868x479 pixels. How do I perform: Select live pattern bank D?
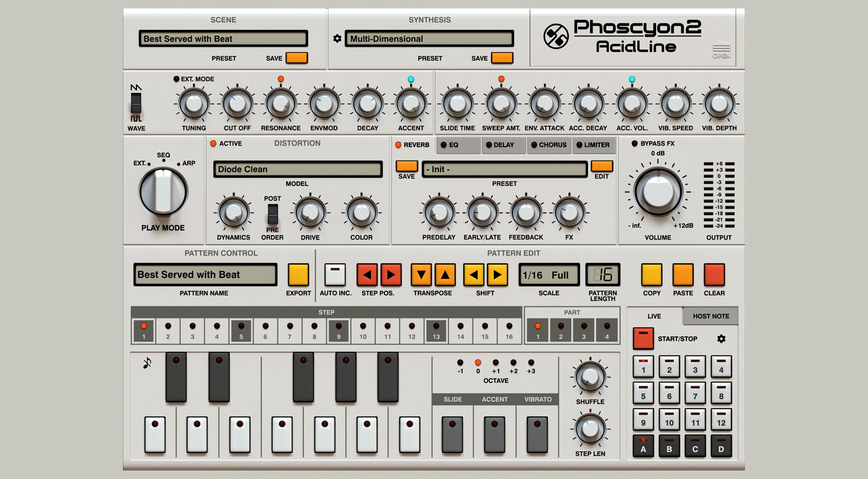pos(721,445)
